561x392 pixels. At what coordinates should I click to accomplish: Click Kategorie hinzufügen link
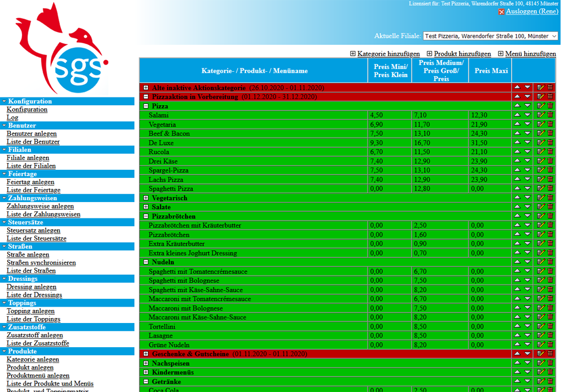point(388,54)
